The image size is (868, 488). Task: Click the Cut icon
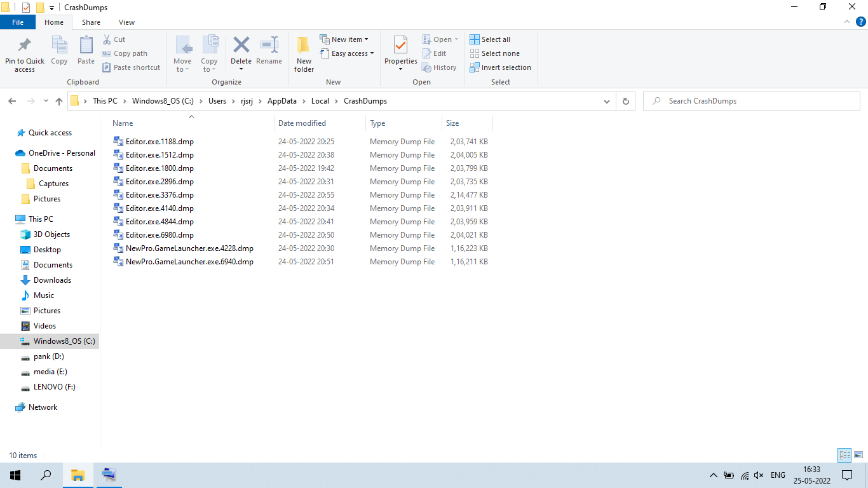pos(107,39)
